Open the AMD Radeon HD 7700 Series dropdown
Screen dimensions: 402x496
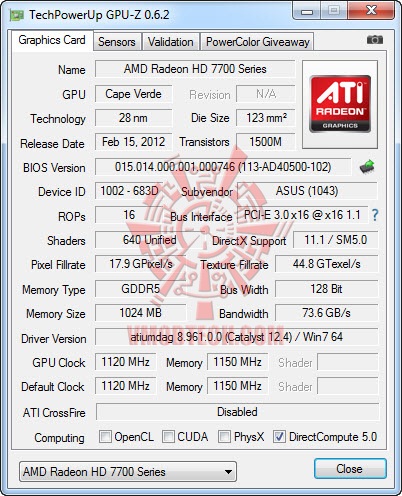(x=128, y=471)
